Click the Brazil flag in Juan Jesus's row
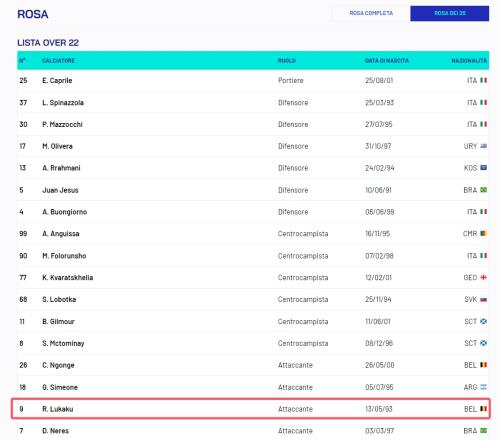Screen dimensions: 500x440 coord(483,190)
